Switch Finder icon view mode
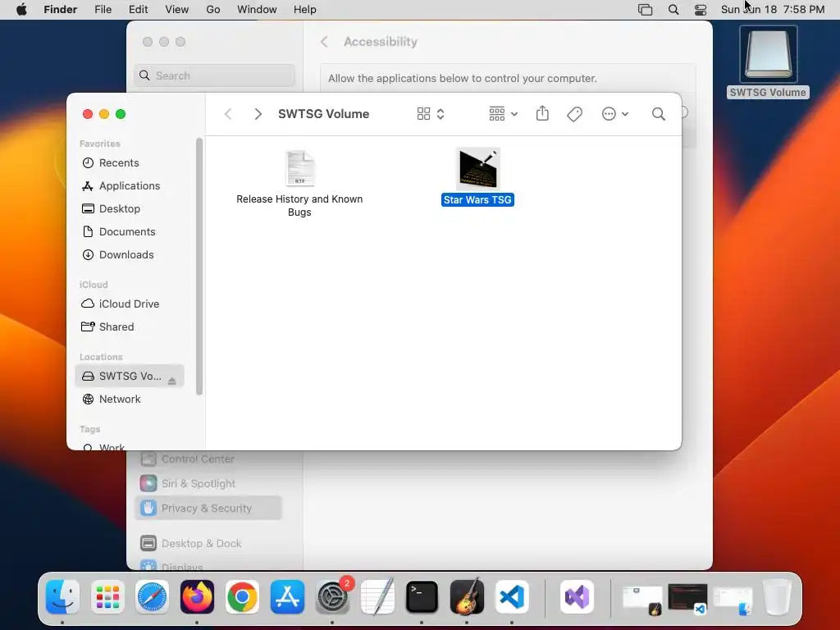The image size is (840, 630). click(431, 114)
